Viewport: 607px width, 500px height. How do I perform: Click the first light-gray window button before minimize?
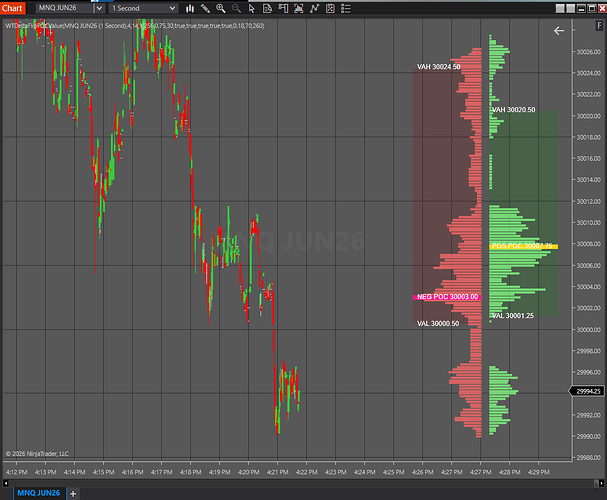coord(560,9)
